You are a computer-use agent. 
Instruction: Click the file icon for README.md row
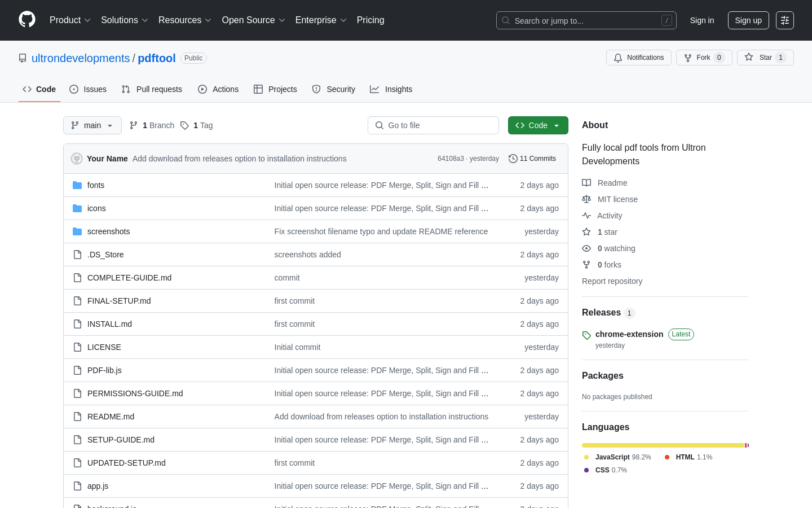tap(77, 417)
